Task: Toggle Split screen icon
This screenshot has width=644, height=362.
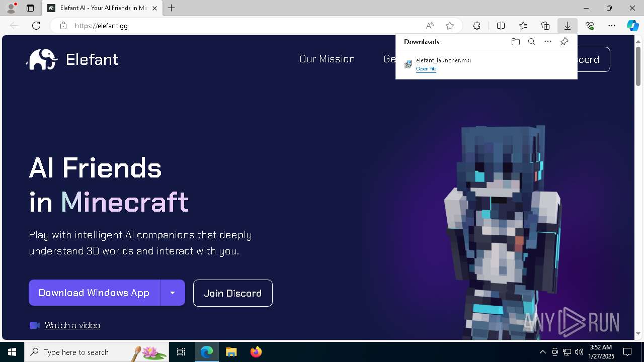Action: pyautogui.click(x=501, y=26)
